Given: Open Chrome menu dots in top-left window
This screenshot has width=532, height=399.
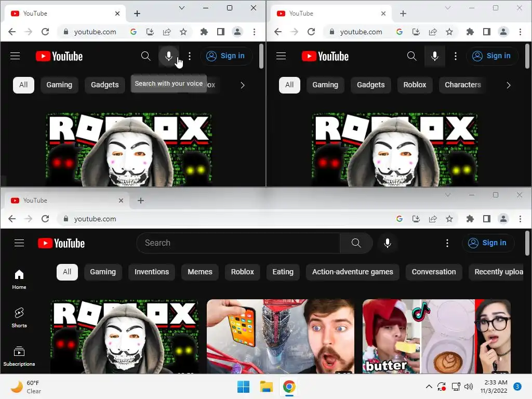Looking at the screenshot, I should (x=254, y=32).
